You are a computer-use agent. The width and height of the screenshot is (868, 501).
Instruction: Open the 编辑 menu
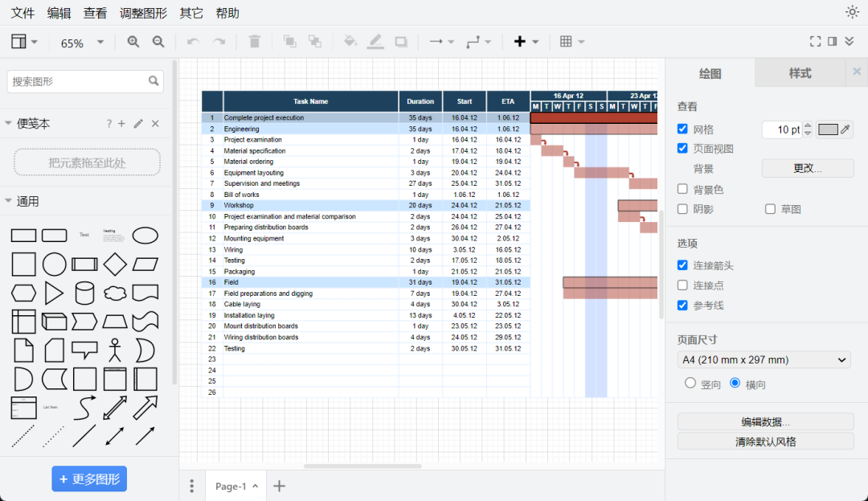59,13
